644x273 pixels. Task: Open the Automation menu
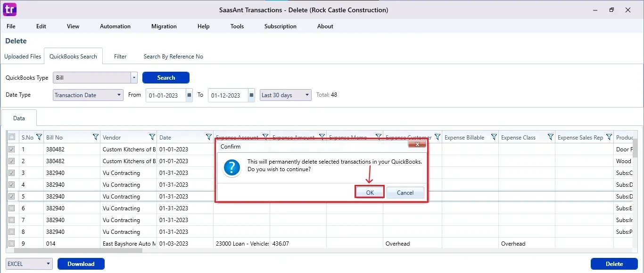click(x=115, y=26)
